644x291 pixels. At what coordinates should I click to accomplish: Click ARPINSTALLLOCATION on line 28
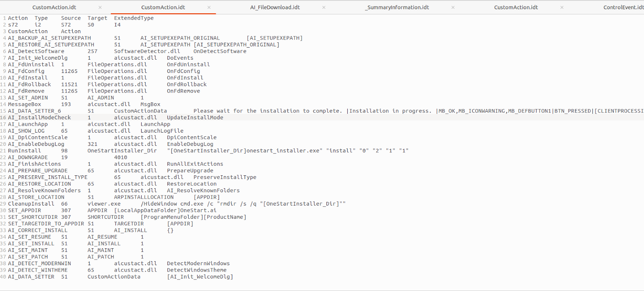(x=144, y=197)
